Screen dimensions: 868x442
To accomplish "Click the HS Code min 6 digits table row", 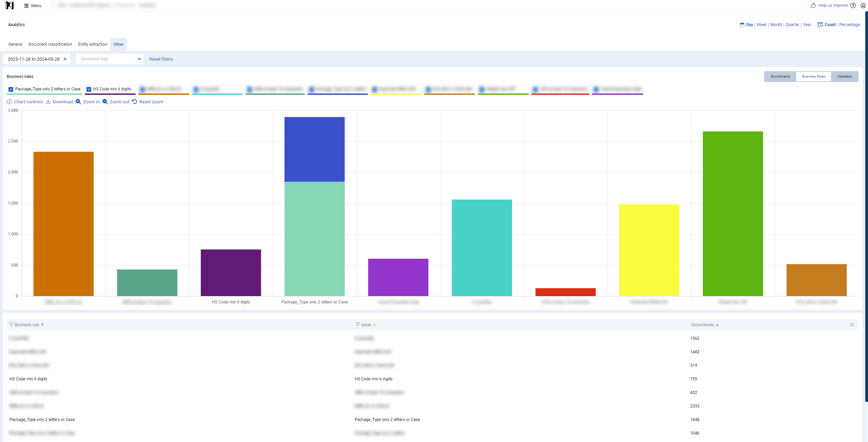I will [433, 379].
